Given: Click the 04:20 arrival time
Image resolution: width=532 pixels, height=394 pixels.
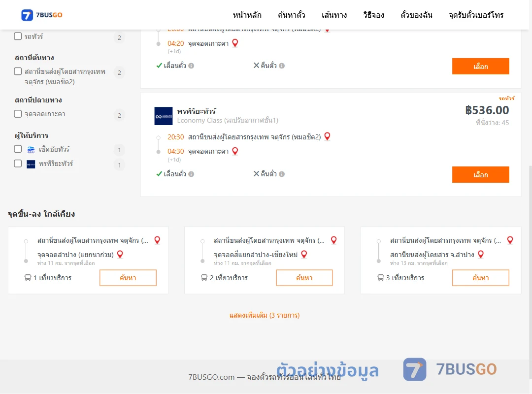Looking at the screenshot, I should [176, 43].
